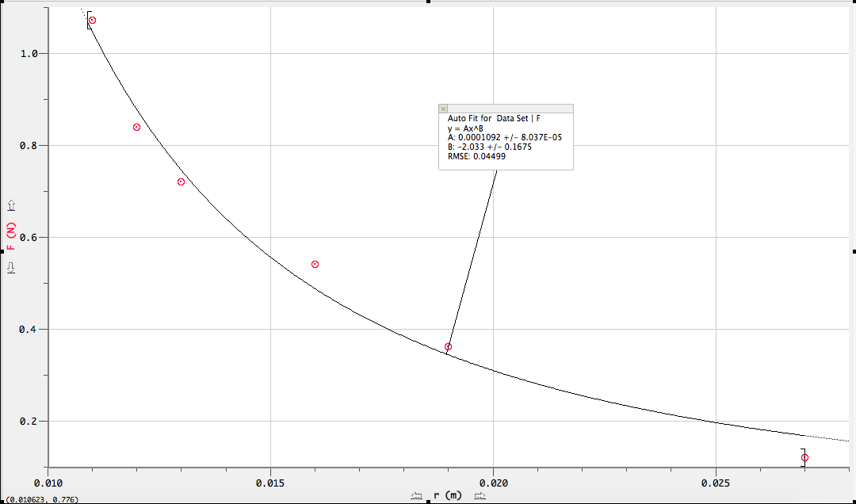Dismiss the Auto Fit box with its X

click(x=443, y=109)
